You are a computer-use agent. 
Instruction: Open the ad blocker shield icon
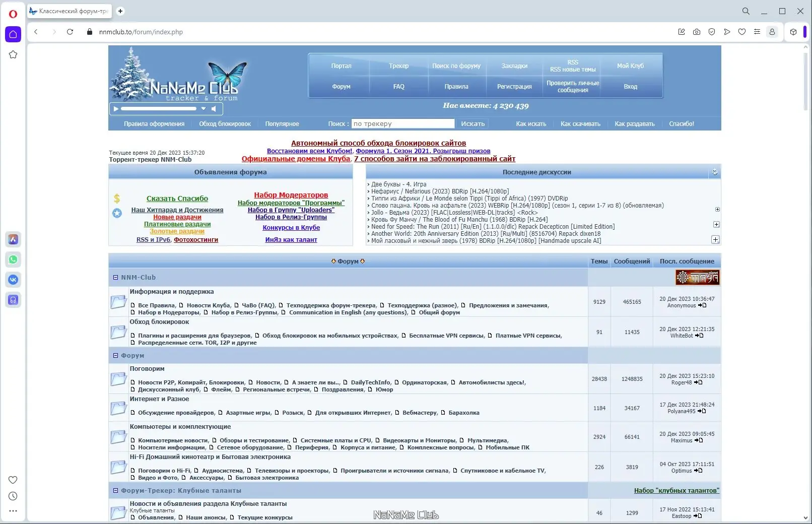pyautogui.click(x=712, y=32)
